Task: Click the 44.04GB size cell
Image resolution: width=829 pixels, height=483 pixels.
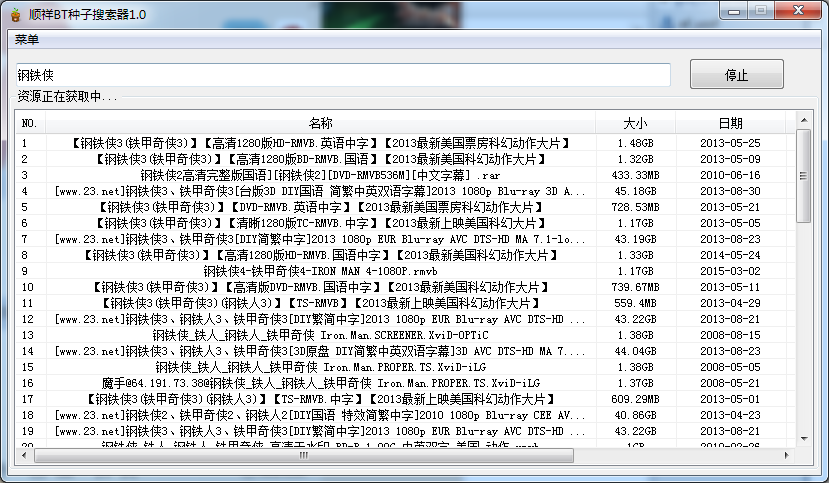Action: [635, 351]
